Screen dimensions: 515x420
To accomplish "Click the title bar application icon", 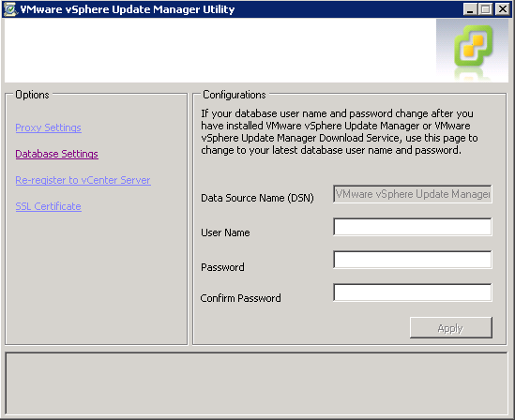I will [10, 9].
